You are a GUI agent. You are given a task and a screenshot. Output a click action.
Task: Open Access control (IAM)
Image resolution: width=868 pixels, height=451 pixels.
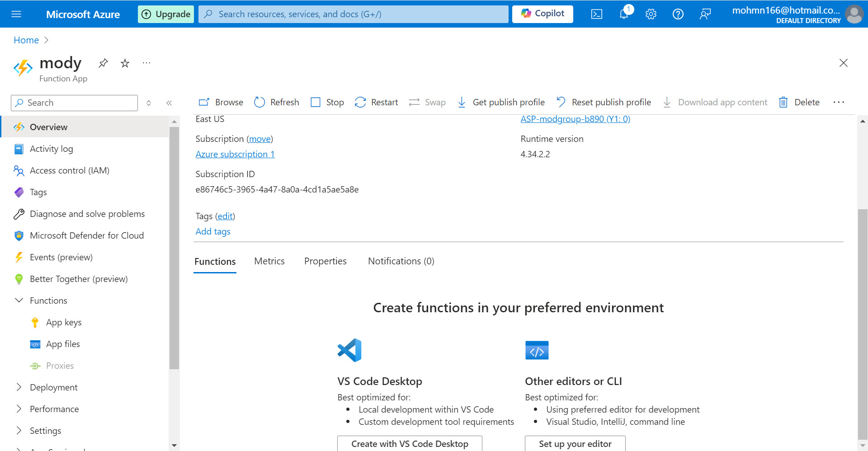pyautogui.click(x=85, y=170)
